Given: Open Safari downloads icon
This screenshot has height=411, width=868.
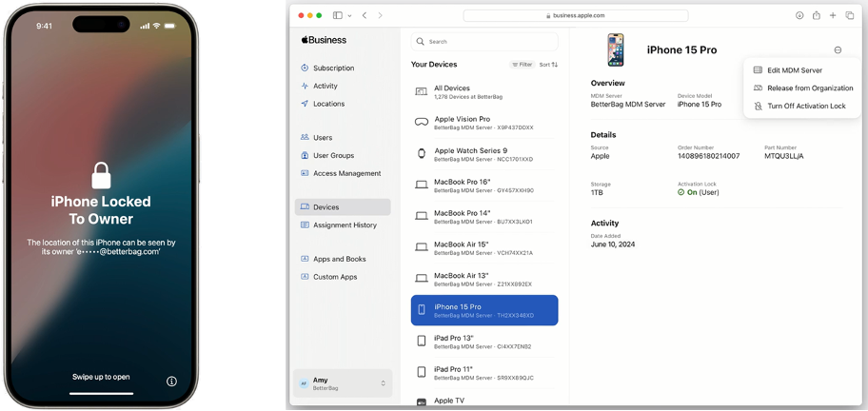Looking at the screenshot, I should click(x=799, y=15).
